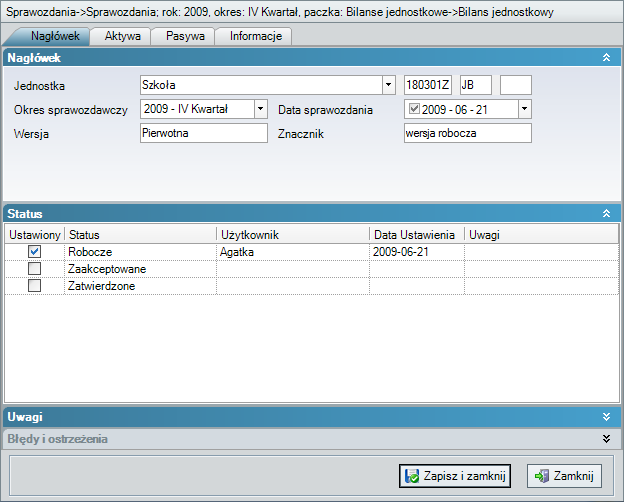Select the Robocze status text
The image size is (624, 502).
click(x=90, y=252)
